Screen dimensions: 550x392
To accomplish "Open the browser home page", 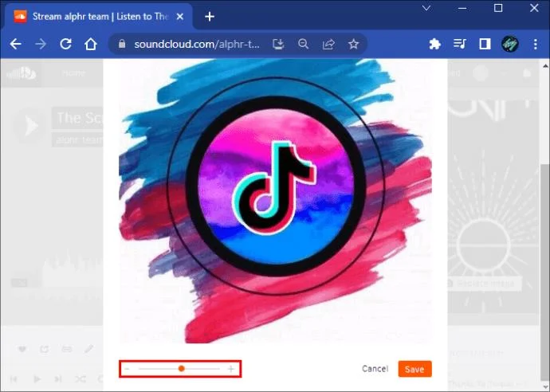I will click(x=91, y=44).
